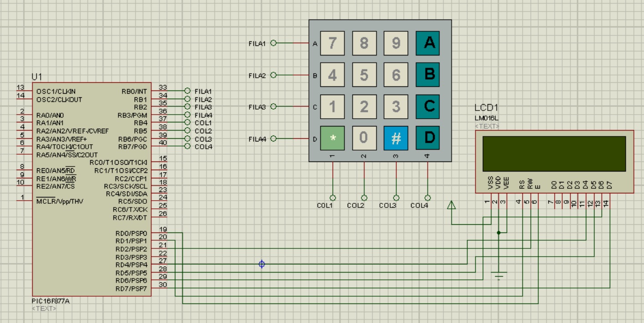
Task: Click the teal B key on keypad
Action: (428, 75)
